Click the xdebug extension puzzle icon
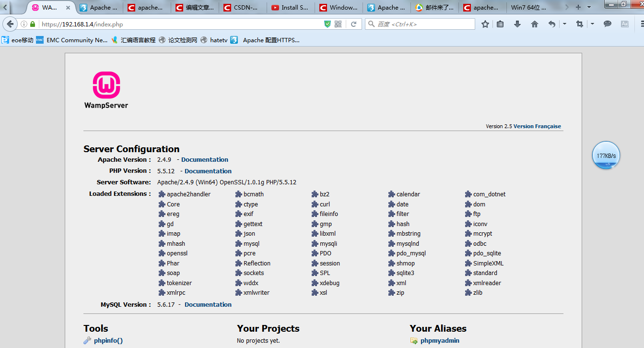 (x=316, y=283)
